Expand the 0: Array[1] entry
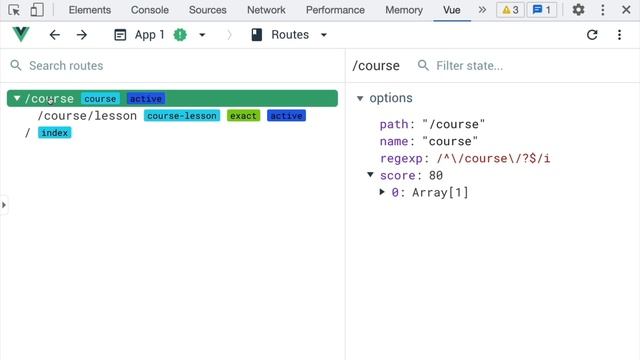Viewport: 640px width, 360px height. (382, 192)
